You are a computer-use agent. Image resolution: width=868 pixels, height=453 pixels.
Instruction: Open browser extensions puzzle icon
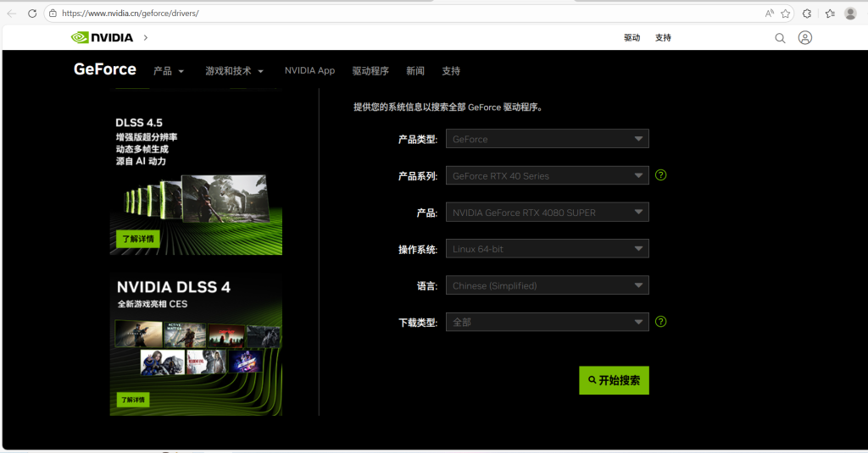pos(807,14)
